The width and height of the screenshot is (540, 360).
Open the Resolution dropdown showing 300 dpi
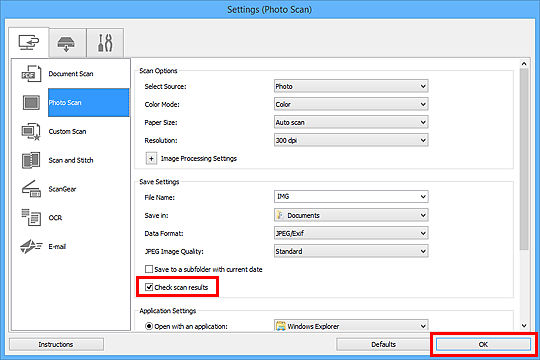(x=351, y=140)
